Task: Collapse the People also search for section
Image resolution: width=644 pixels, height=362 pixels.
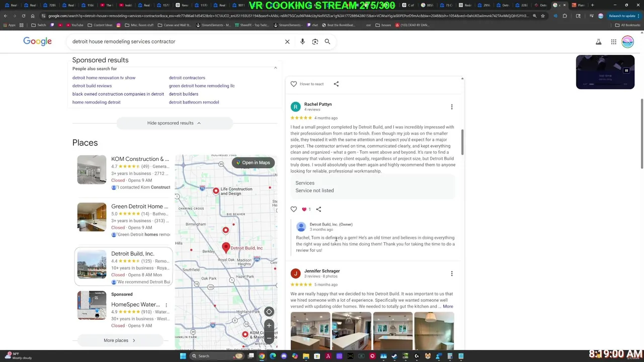Action: point(275,68)
